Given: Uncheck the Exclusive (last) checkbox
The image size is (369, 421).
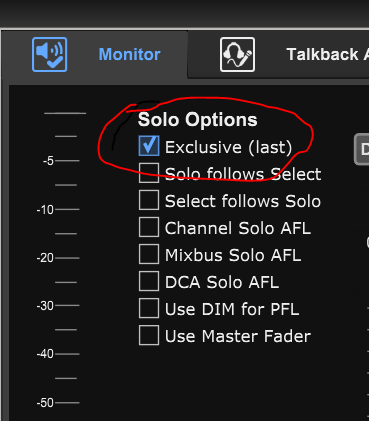Looking at the screenshot, I should (149, 146).
